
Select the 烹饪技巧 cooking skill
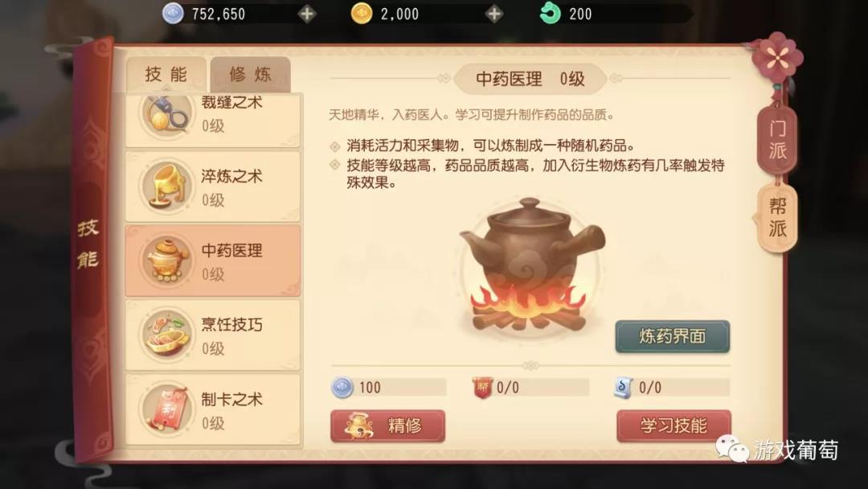tap(212, 335)
